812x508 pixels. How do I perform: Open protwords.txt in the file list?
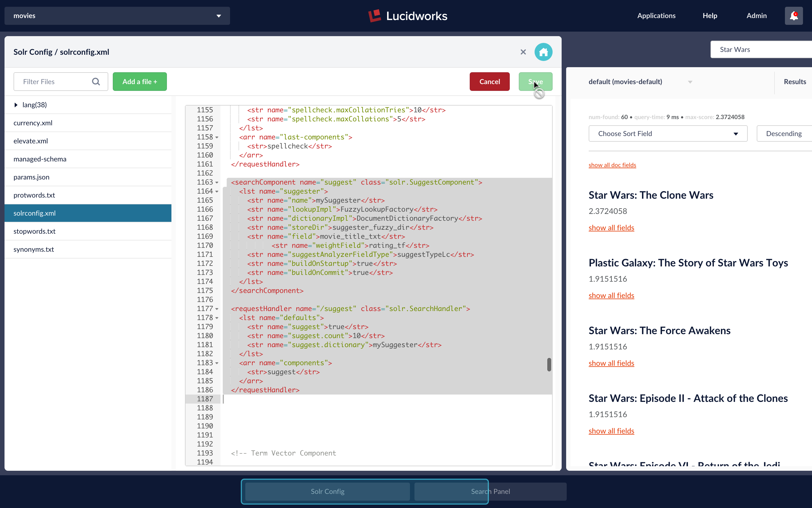(x=88, y=195)
